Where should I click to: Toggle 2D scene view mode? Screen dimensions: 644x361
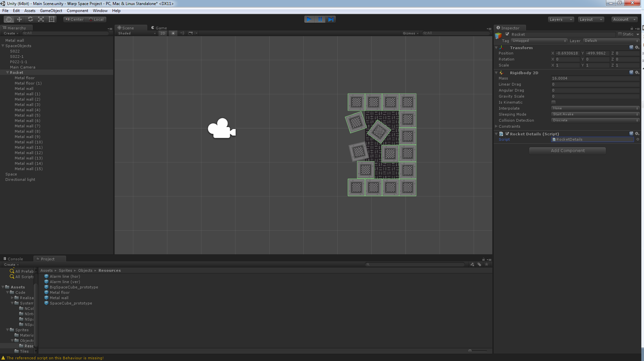[163, 33]
